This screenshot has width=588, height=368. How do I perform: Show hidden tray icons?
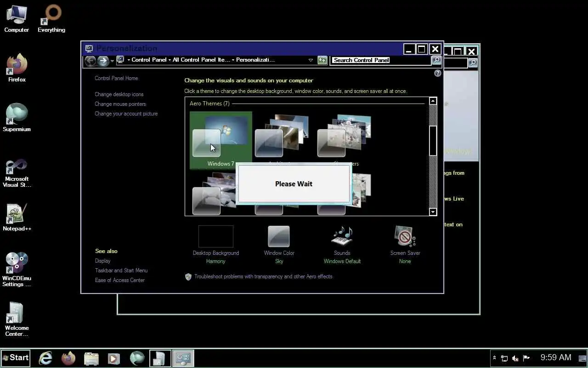click(x=494, y=358)
